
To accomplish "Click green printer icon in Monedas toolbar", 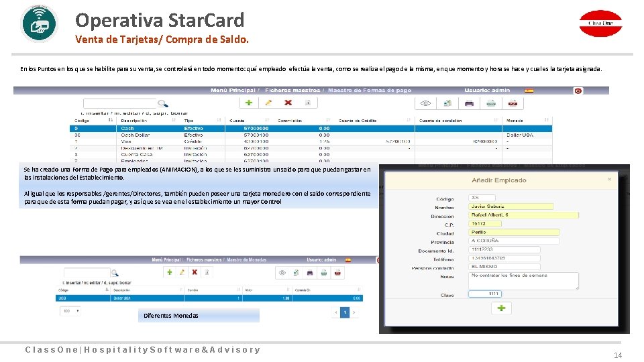I will coord(324,273).
